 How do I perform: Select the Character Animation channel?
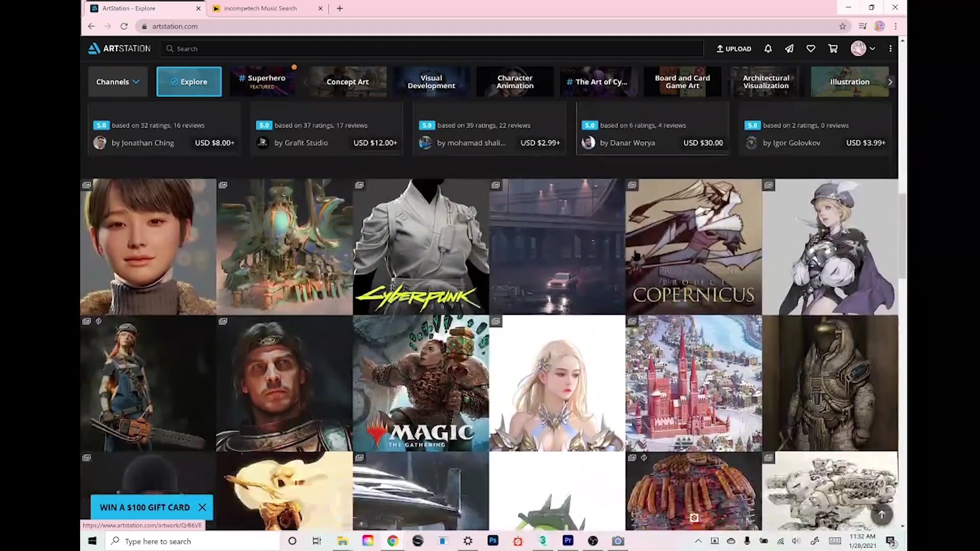[x=515, y=82]
